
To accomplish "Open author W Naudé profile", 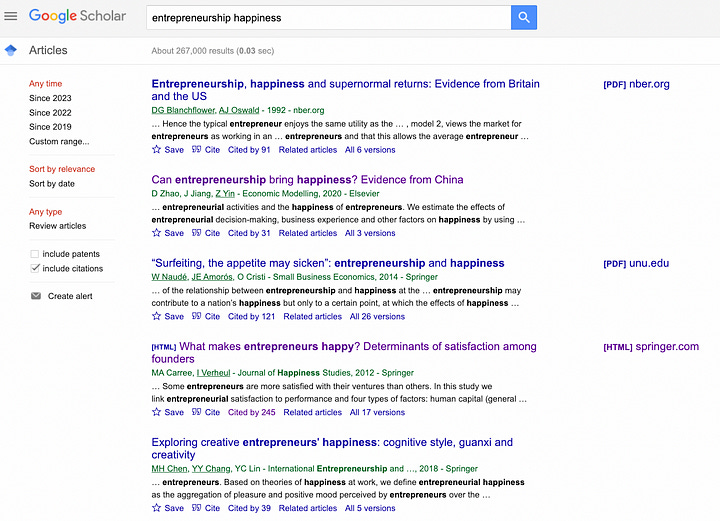I will 169,277.
